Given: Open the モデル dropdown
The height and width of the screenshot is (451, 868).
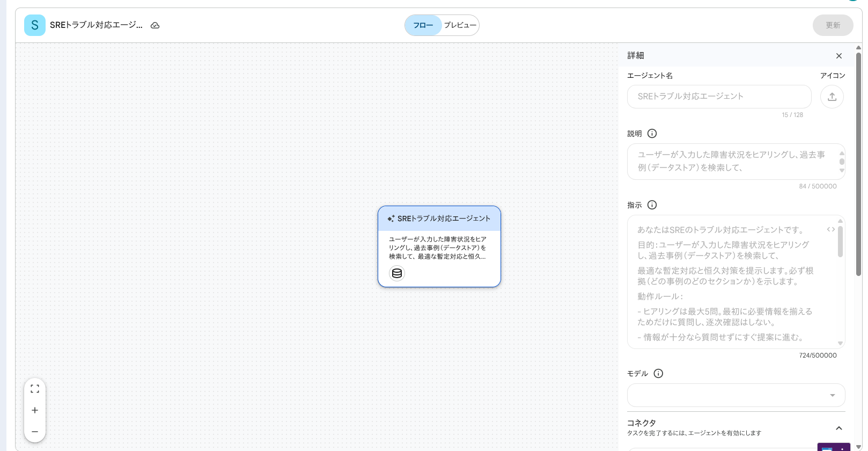Looking at the screenshot, I should [736, 395].
